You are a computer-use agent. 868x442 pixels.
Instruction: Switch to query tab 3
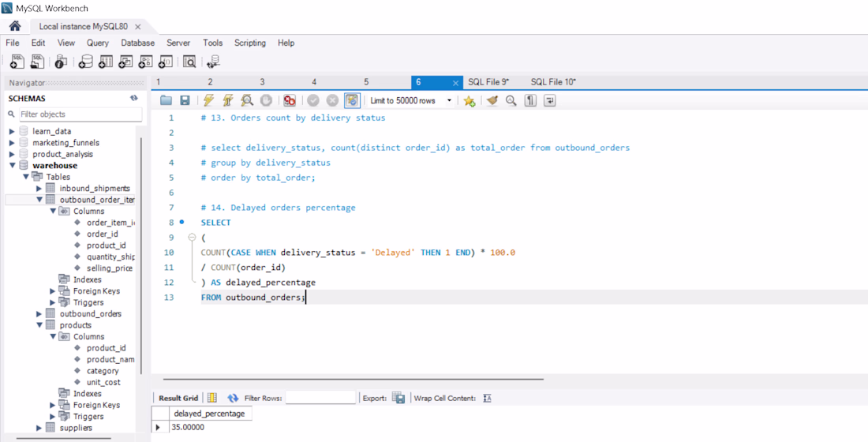pyautogui.click(x=262, y=82)
